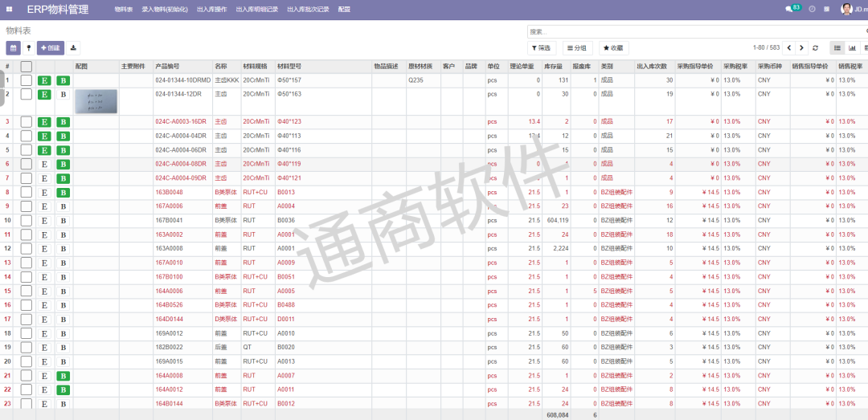868x420 pixels.
Task: Open the 筛选 filter dropdown
Action: pyautogui.click(x=542, y=48)
